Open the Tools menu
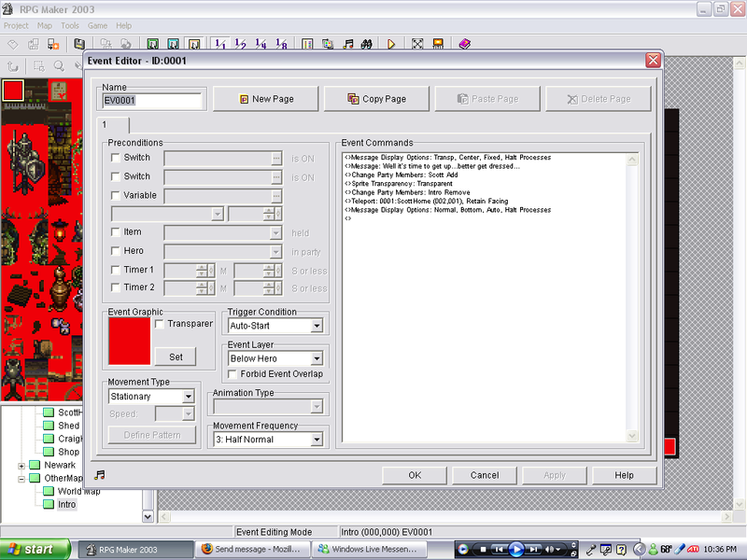 pos(70,26)
